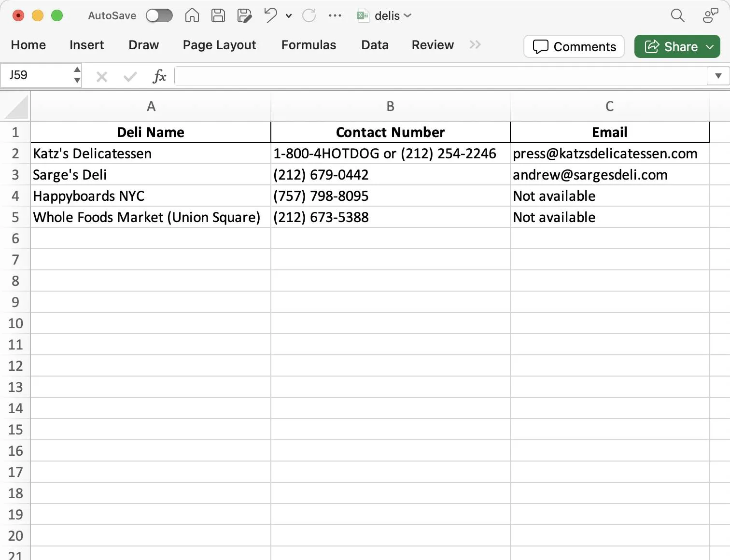Viewport: 730px width, 560px height.
Task: Click inside the formula bar input
Action: click(x=440, y=76)
